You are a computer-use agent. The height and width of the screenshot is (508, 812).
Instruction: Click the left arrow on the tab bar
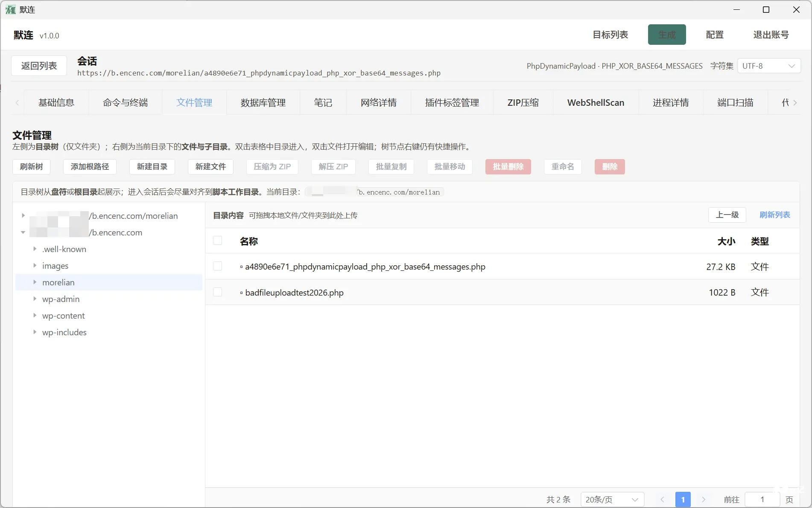[17, 102]
